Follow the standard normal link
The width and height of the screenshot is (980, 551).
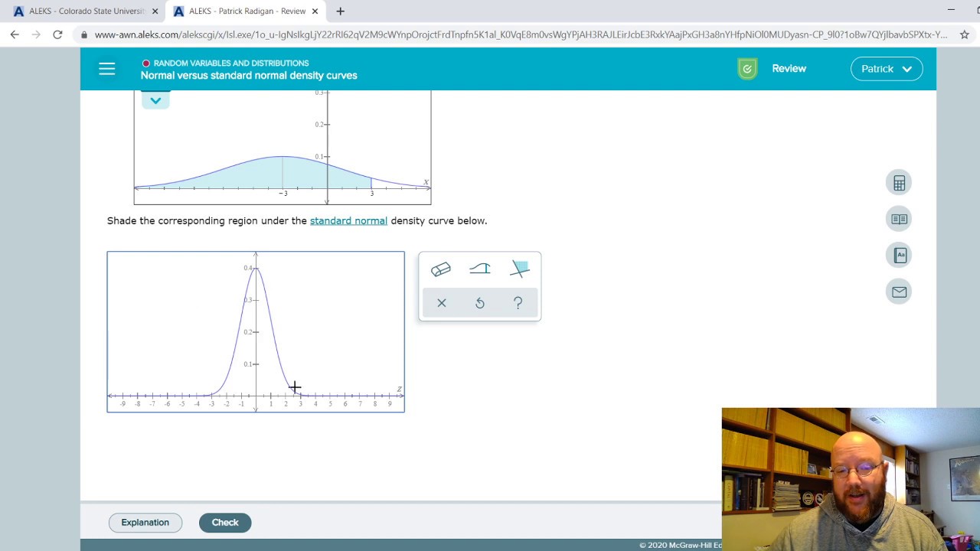pos(348,220)
